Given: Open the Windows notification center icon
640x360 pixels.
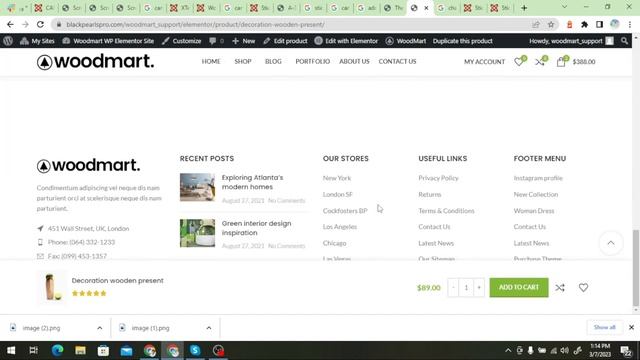Looking at the screenshot, I should click(x=625, y=351).
